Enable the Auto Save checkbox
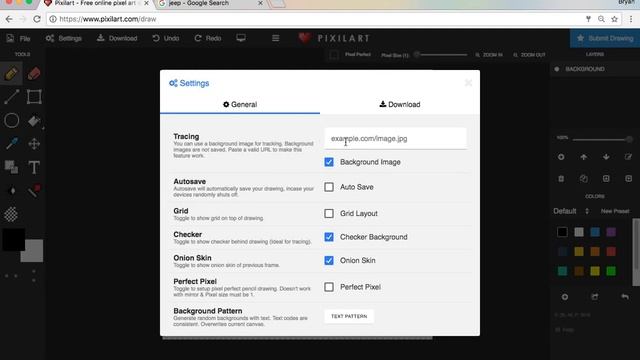 (329, 187)
